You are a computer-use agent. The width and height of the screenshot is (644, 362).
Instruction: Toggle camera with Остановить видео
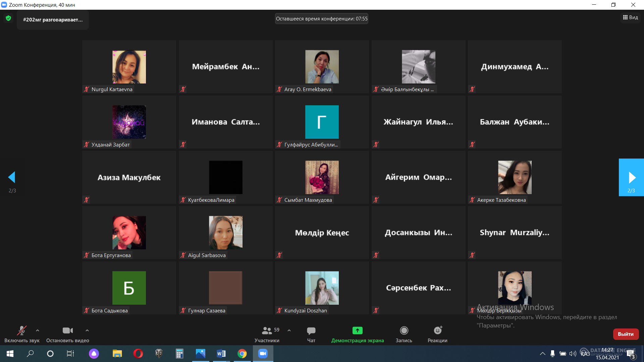coord(67,331)
